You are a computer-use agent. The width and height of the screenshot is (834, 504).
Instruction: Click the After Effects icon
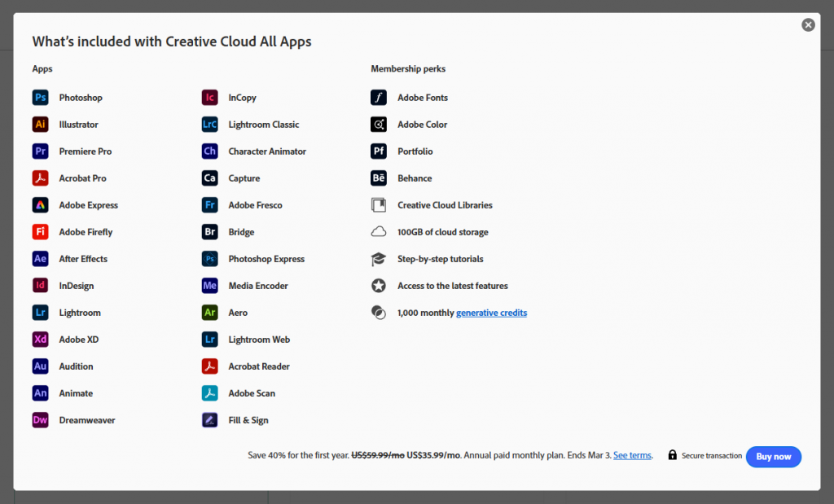tap(40, 258)
